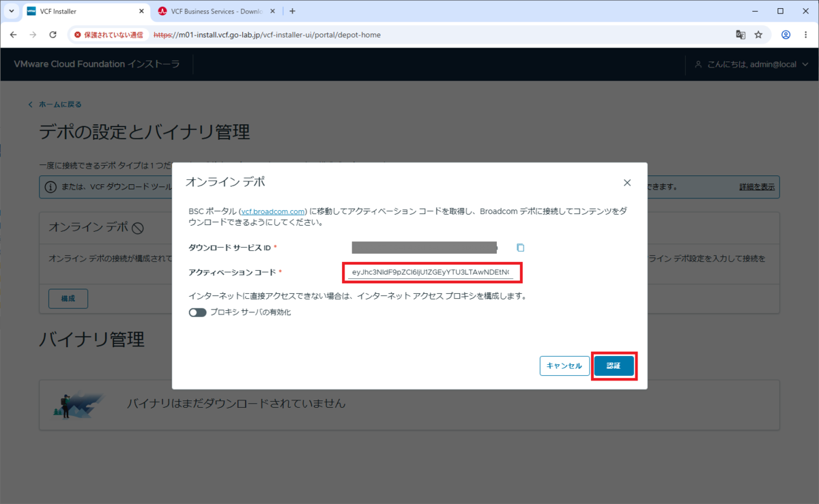The width and height of the screenshot is (819, 504).
Task: Close the VCF Business Services tab
Action: pyautogui.click(x=273, y=12)
